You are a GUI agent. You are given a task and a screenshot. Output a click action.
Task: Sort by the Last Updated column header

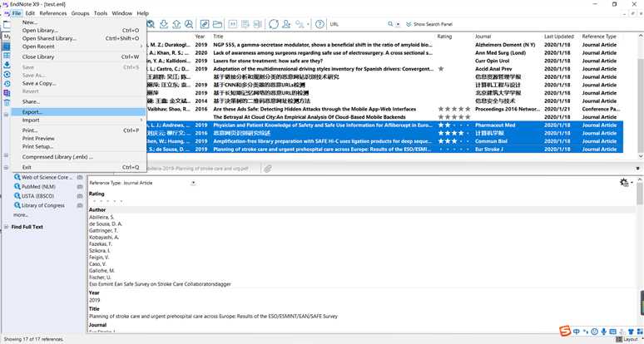[561, 37]
